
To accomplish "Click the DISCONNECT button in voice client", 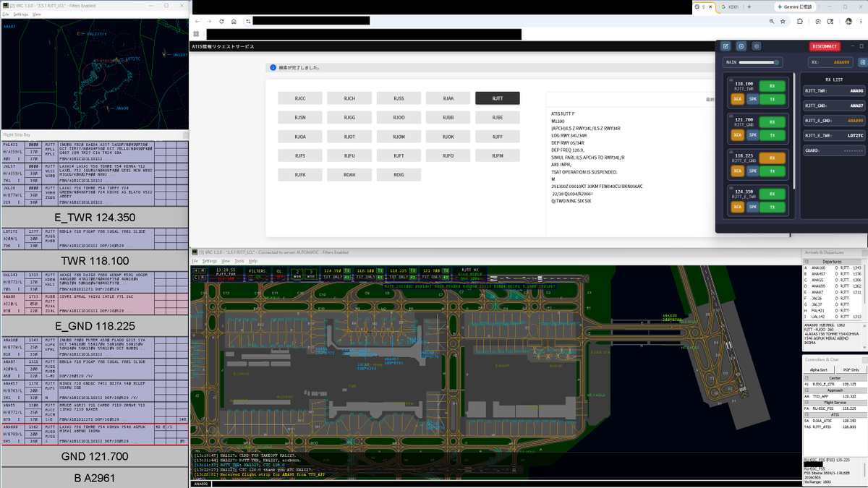I will click(825, 46).
